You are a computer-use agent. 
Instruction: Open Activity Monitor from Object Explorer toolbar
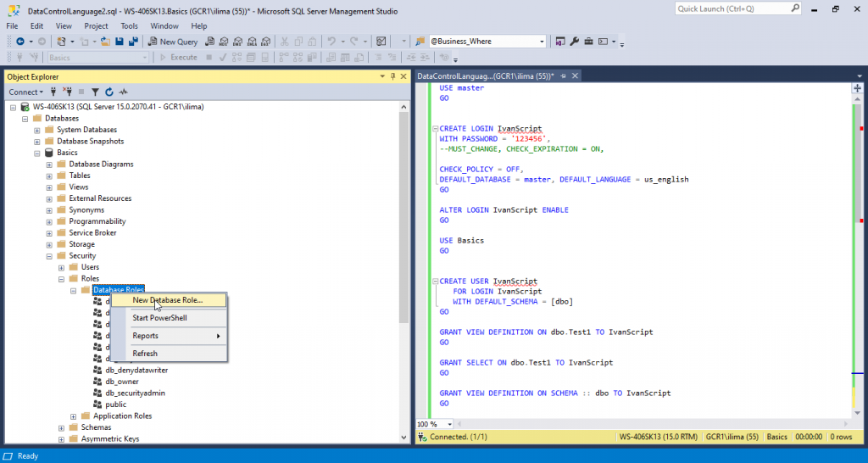click(x=123, y=92)
